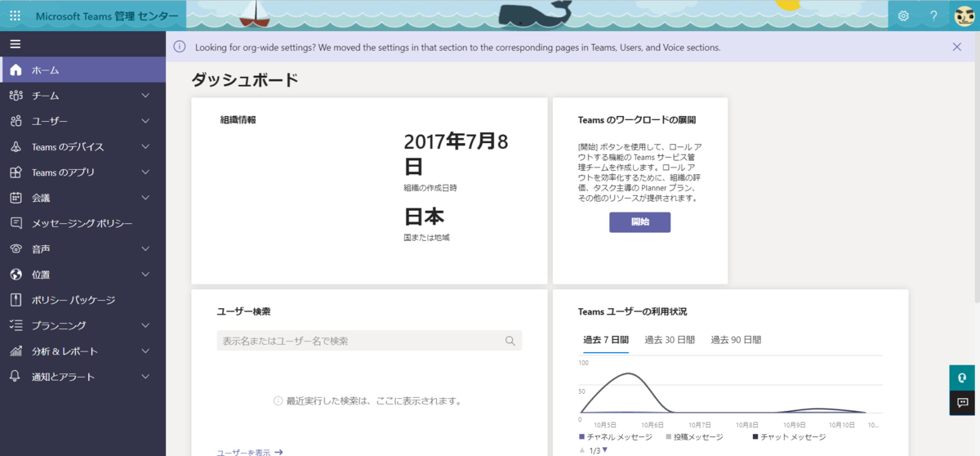Open ホーム in the sidebar
Screen dimensions: 980x456
[x=83, y=70]
